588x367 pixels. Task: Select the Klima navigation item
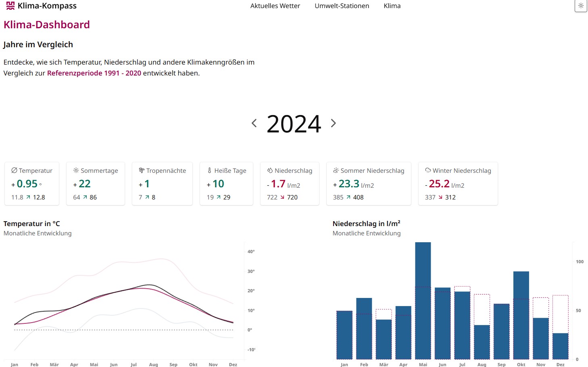[x=392, y=6]
